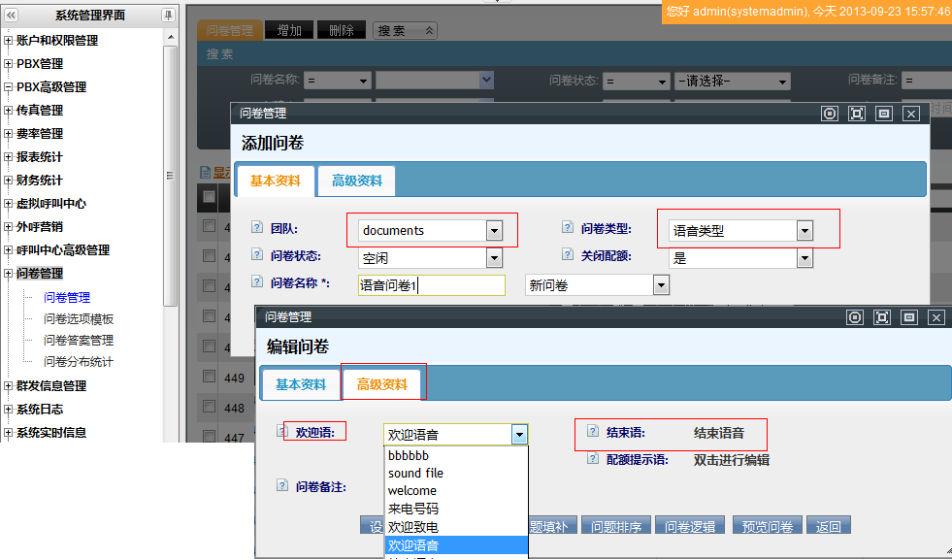Screen dimensions: 952x560
Task: Click help icon beside 配额提示语
Action: tap(593, 458)
